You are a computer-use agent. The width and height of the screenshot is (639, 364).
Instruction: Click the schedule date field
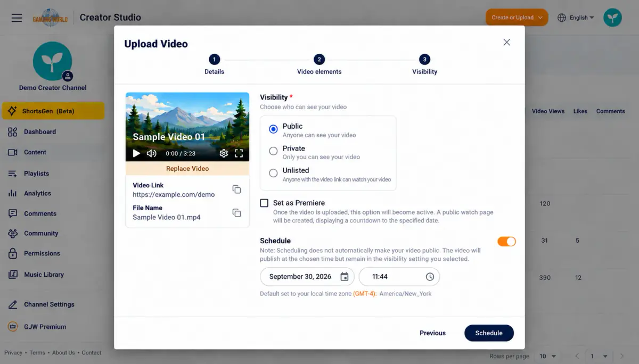(307, 277)
